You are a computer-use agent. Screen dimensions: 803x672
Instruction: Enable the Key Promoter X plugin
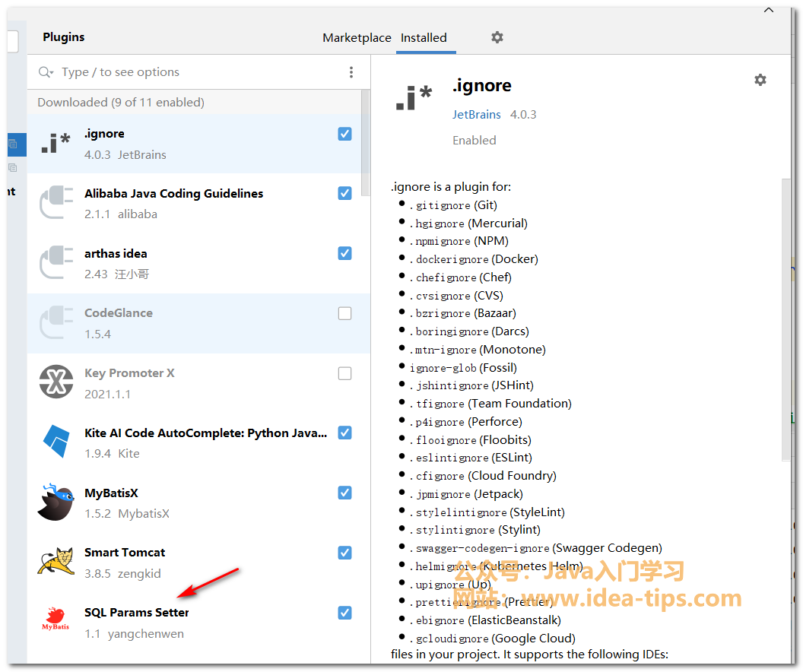coord(344,373)
